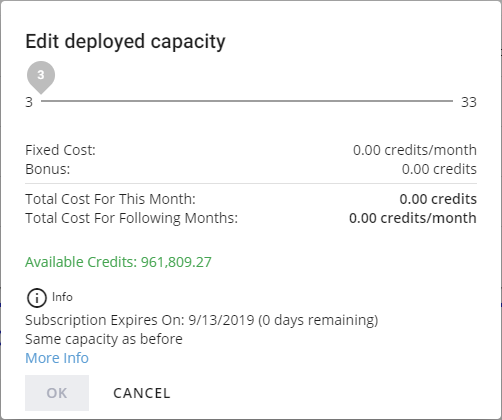
Task: Click the Bonus credits value
Action: [439, 169]
